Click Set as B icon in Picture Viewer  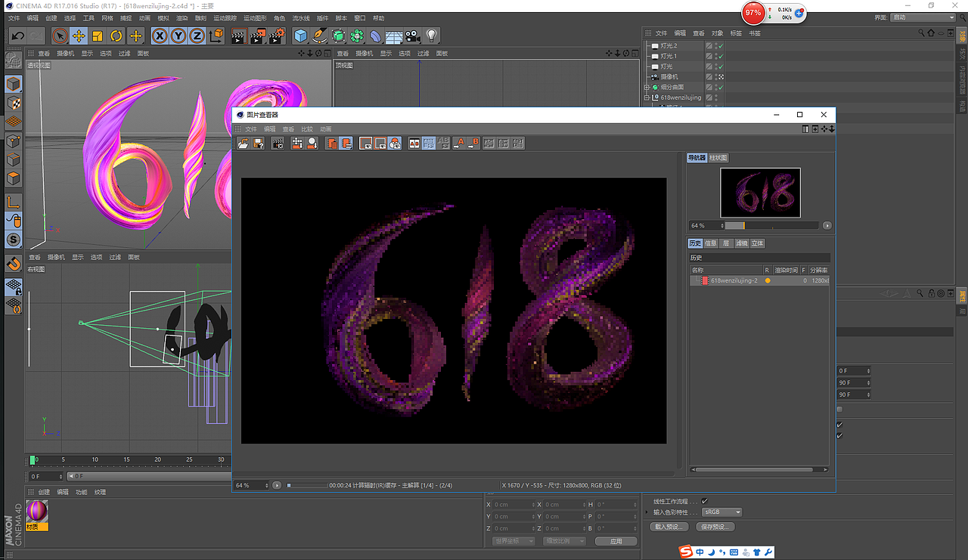[x=474, y=143]
